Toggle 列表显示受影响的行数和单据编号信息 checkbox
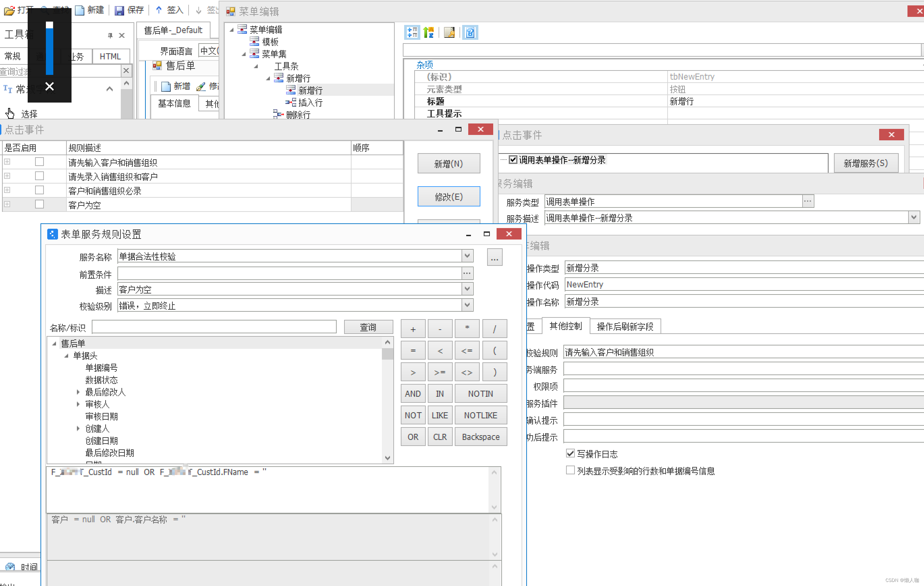 [x=570, y=470]
